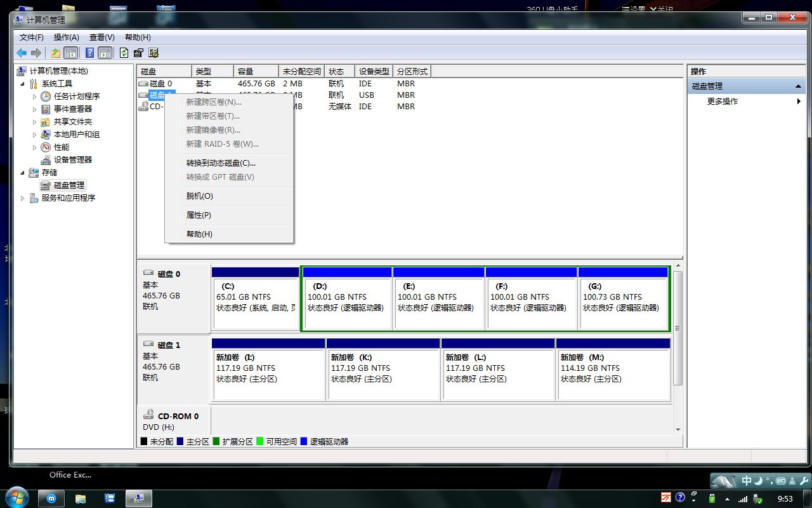Click the blue Help question-mark toolbar icon
This screenshot has height=508, width=812.
coord(90,53)
